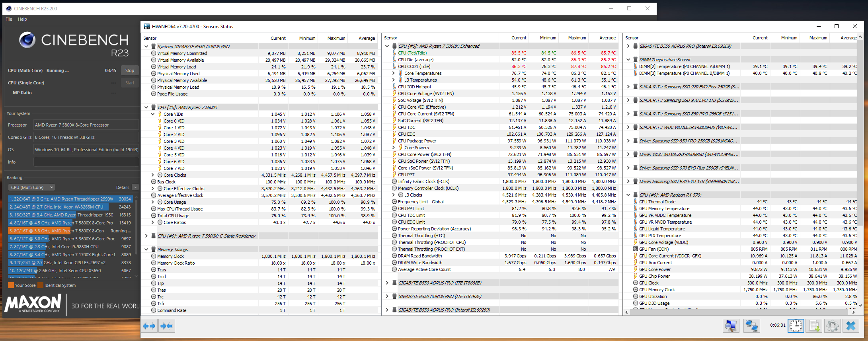Viewport: 868px width, 341px height.
Task: Collapse the Core VIDs tree node
Action: (x=152, y=114)
